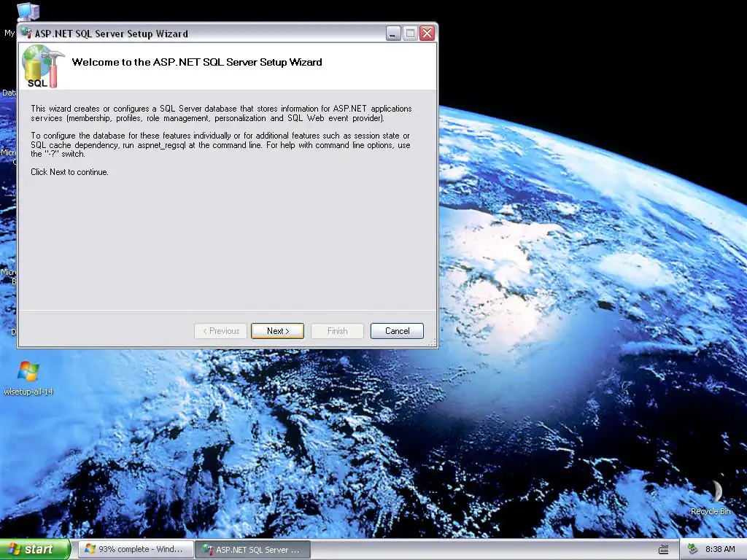
Task: Click the 'Click Next to continue.' text
Action: (69, 172)
